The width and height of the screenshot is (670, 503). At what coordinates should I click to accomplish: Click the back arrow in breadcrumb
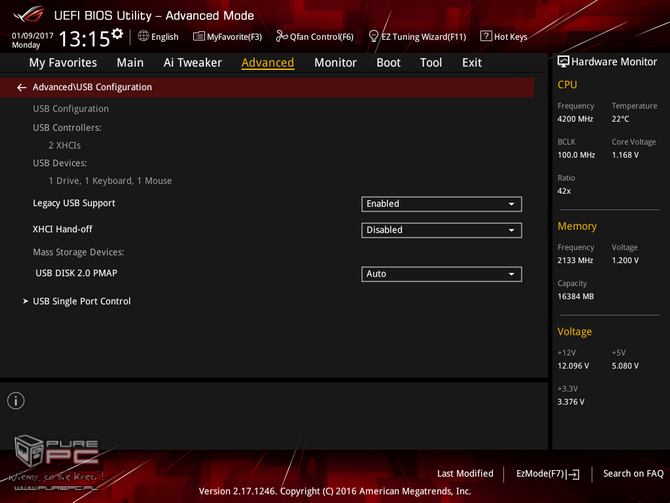point(21,88)
